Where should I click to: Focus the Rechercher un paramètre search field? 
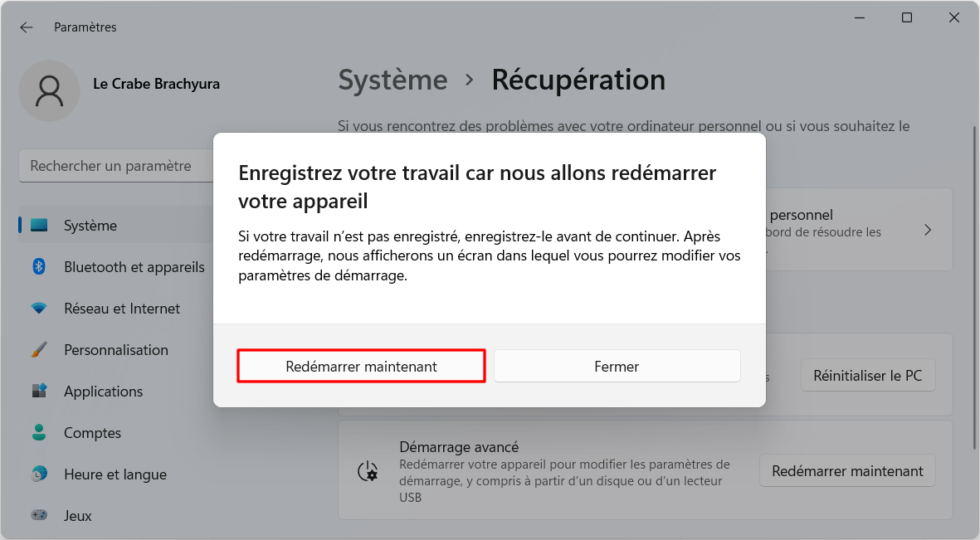click(x=116, y=166)
